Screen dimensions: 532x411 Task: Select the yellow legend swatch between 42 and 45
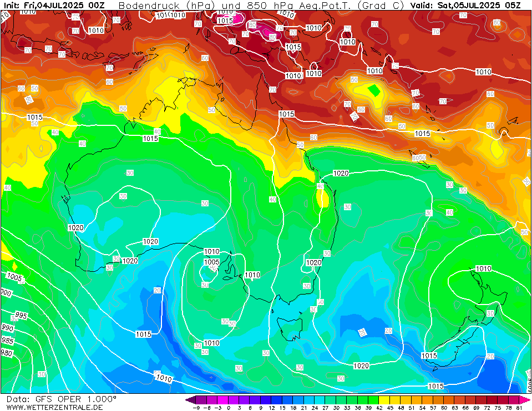pos(385,399)
